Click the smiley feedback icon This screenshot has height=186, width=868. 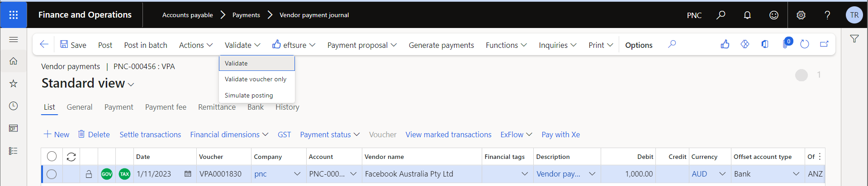774,15
